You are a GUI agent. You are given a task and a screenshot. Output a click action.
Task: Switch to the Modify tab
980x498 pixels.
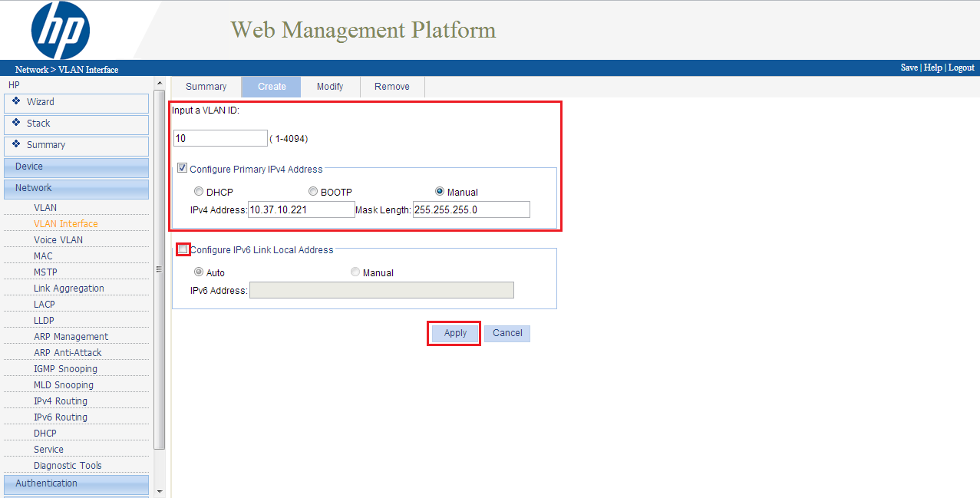tap(330, 87)
